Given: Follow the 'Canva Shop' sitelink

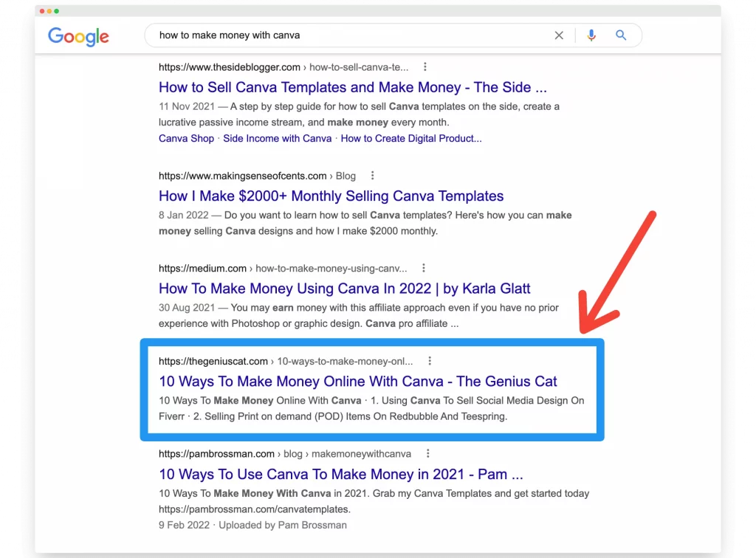Looking at the screenshot, I should point(186,139).
